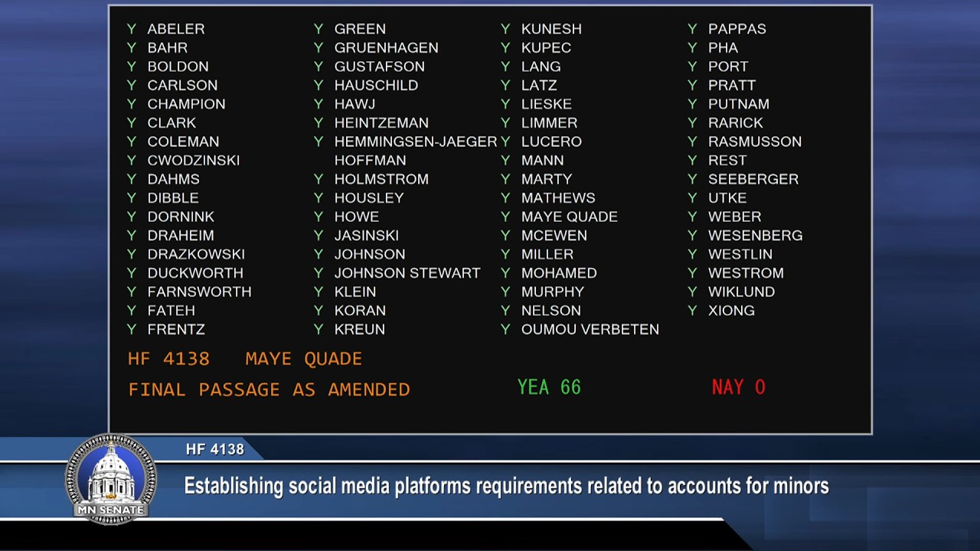
Task: Select the name COLEMAN
Action: pyautogui.click(x=184, y=142)
